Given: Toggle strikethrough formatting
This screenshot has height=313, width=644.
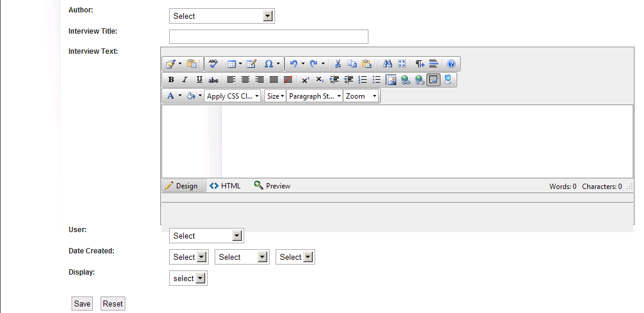Looking at the screenshot, I should click(x=213, y=80).
